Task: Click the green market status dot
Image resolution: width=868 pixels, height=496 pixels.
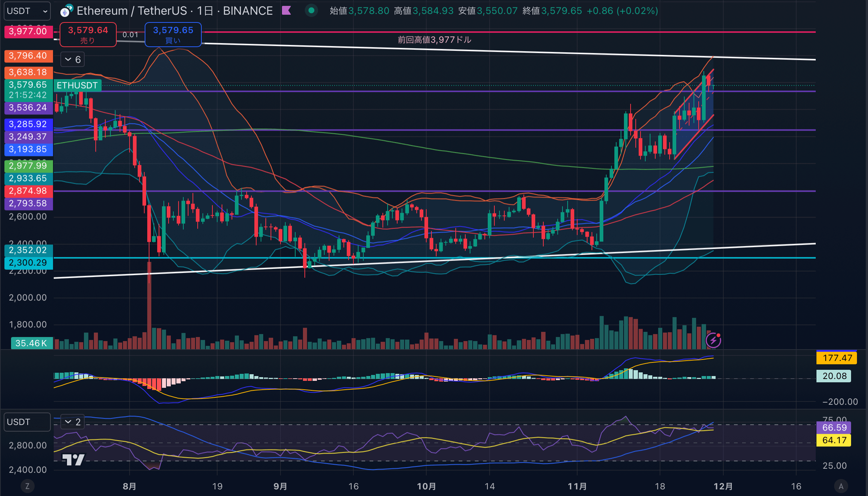Action: tap(311, 11)
